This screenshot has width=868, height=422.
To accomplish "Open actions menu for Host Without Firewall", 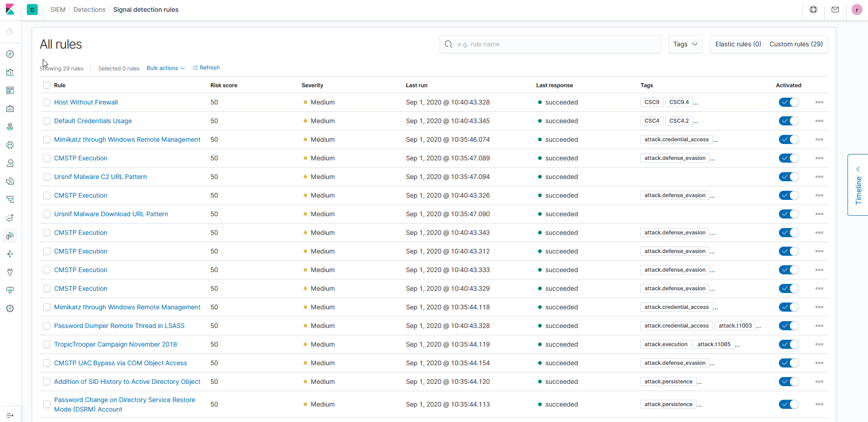I will coord(819,102).
